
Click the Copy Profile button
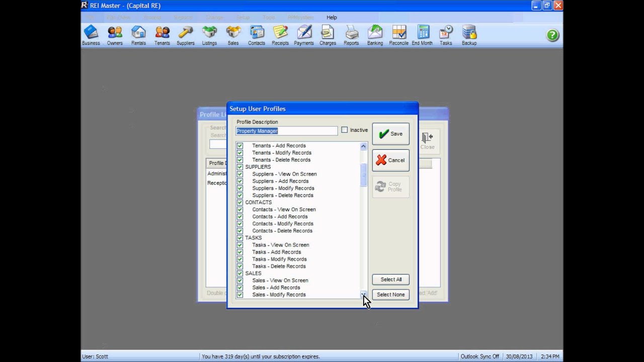pos(391,187)
